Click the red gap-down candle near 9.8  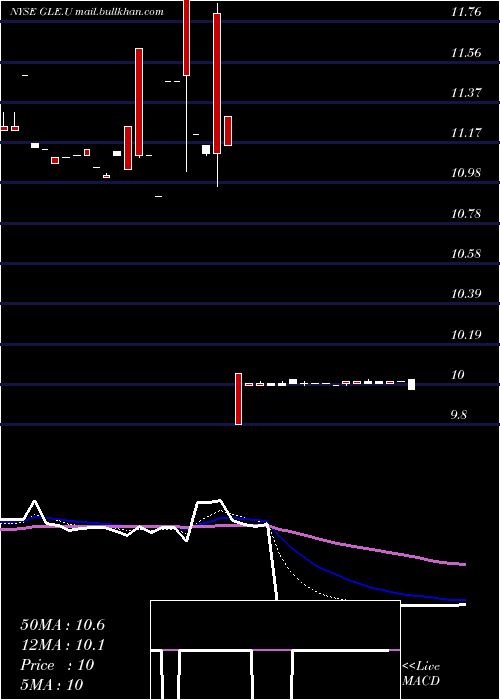pyautogui.click(x=239, y=399)
